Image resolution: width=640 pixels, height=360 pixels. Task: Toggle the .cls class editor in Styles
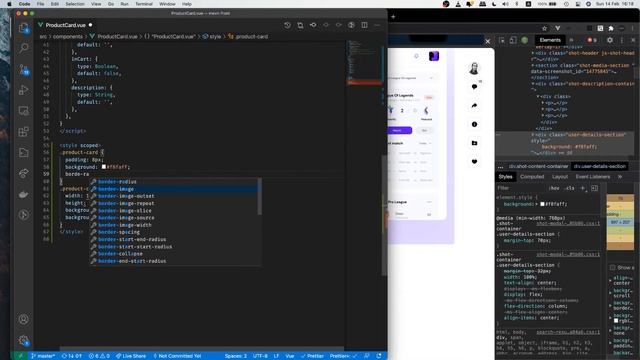(569, 188)
